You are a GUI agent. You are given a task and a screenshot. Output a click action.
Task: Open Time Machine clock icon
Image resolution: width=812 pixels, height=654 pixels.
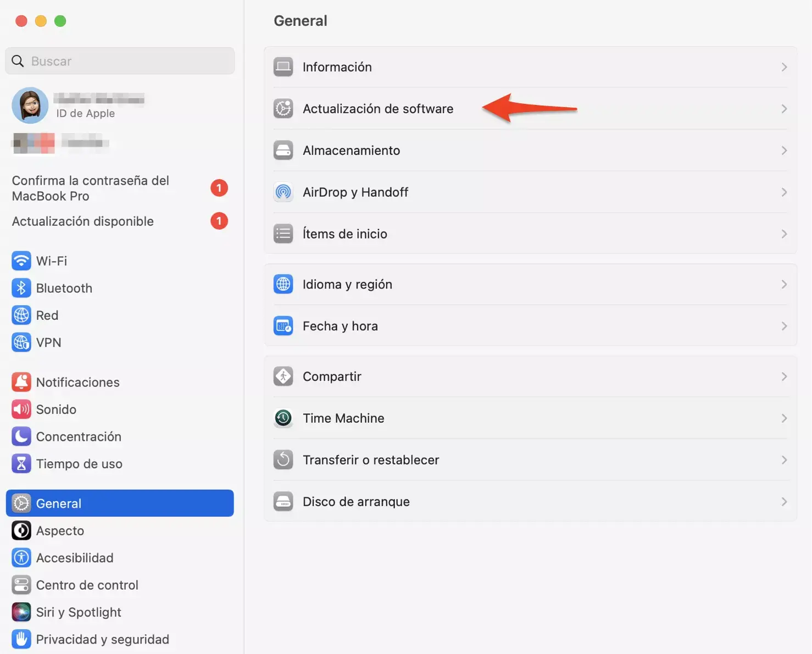coord(283,418)
